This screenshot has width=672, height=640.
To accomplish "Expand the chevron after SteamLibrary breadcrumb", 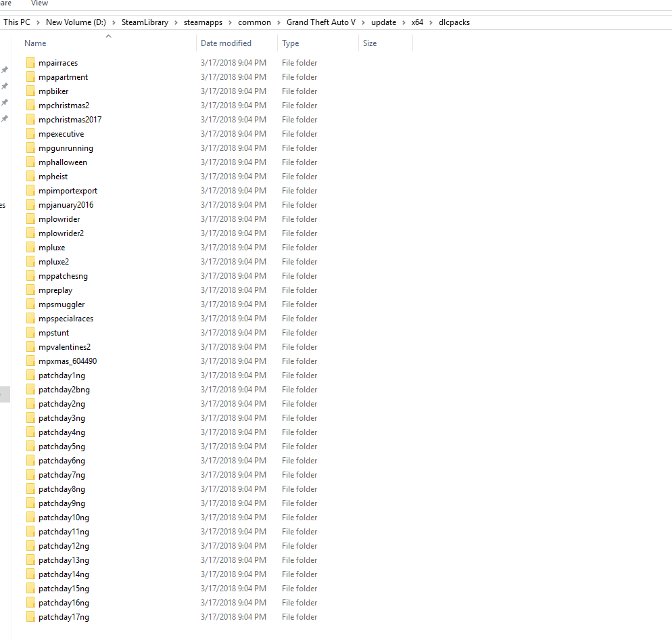I will tap(176, 23).
